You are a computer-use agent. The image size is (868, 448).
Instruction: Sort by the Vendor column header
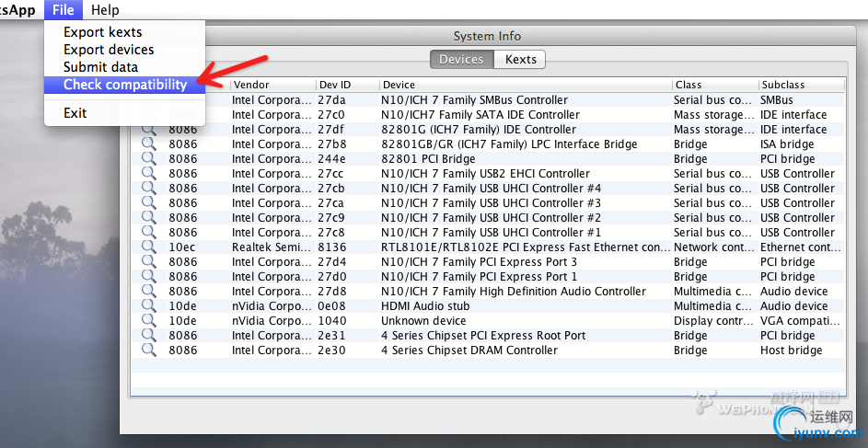[x=272, y=86]
